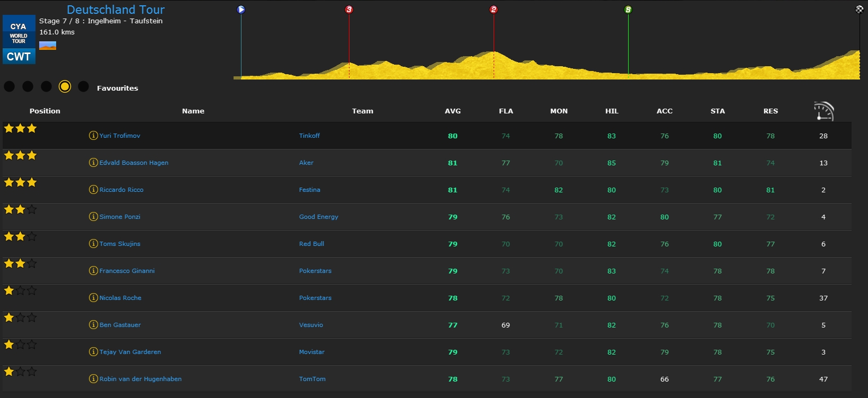This screenshot has height=398, width=868.
Task: Open info icon for Riccardo Ricco
Action: click(93, 190)
